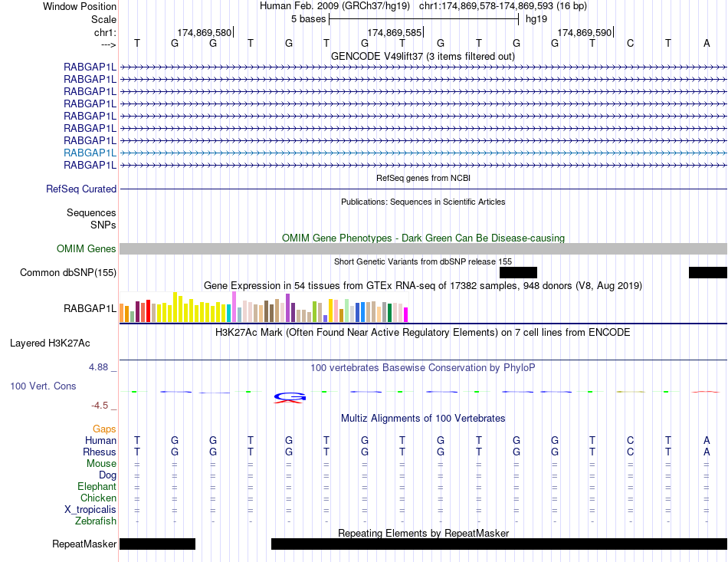Click the tall purple GTEx expression bar
The height and width of the screenshot is (562, 728).
click(x=288, y=308)
